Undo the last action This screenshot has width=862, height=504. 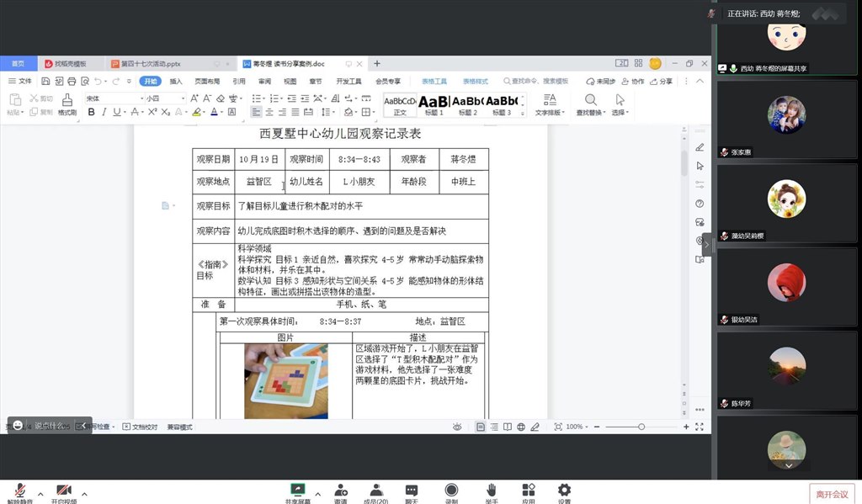98,82
